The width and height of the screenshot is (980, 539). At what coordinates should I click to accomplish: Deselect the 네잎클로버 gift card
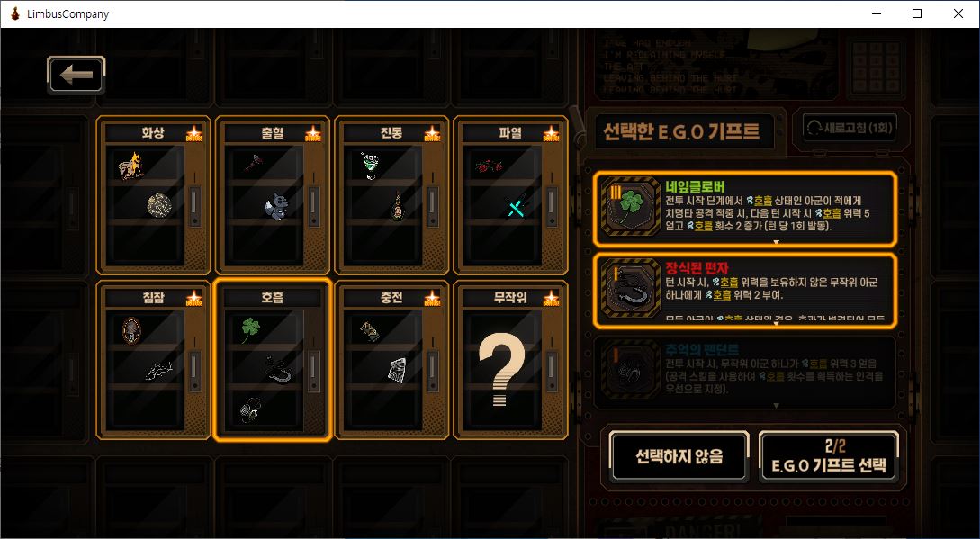coord(745,209)
